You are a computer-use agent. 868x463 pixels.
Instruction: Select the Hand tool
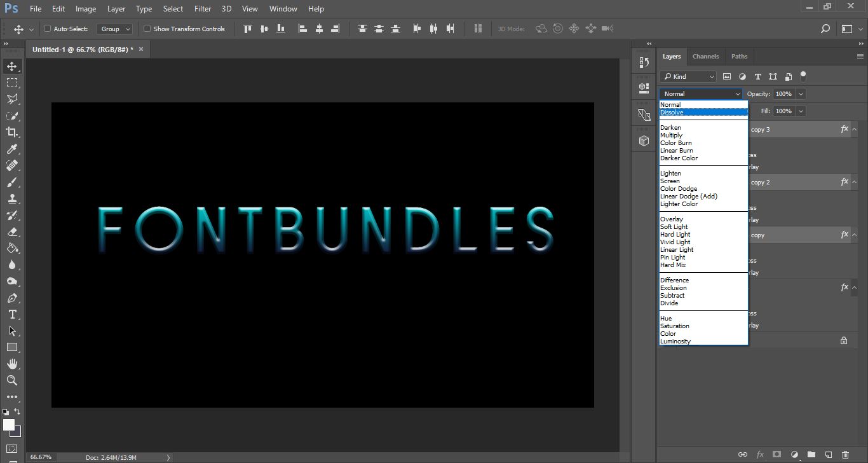12,364
